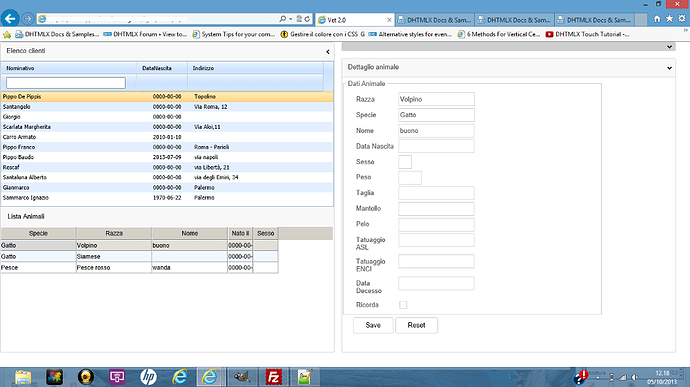Sort animals by Specie column header
Screen dimensions: 690x387
click(x=38, y=233)
